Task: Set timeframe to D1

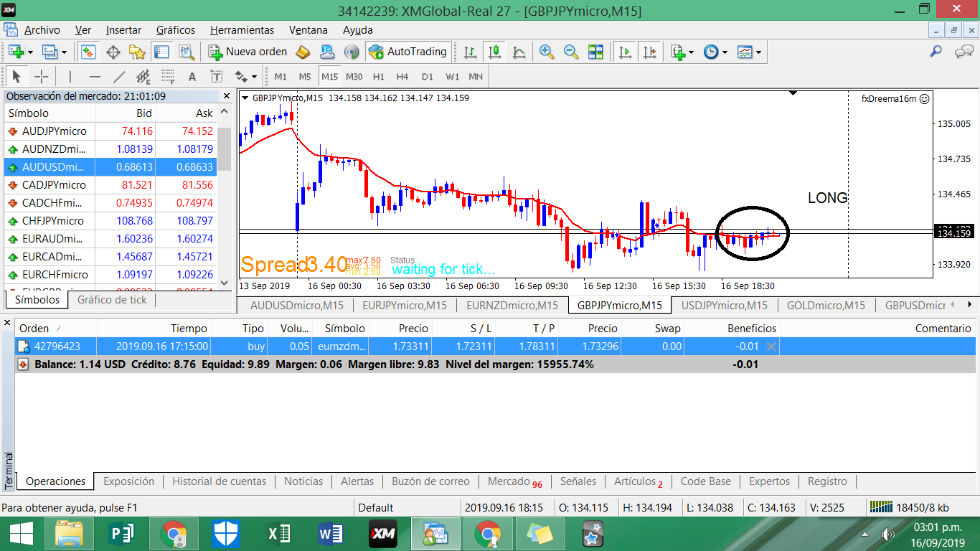Action: [x=428, y=77]
